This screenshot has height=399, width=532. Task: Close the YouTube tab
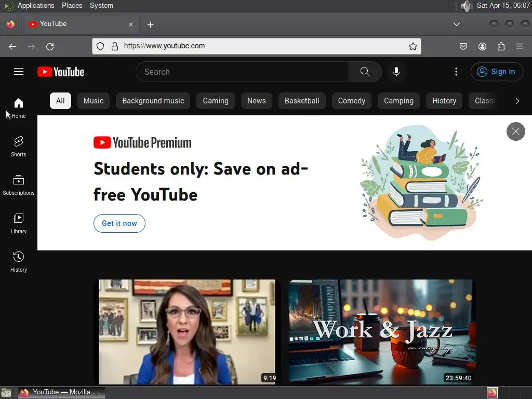click(131, 24)
